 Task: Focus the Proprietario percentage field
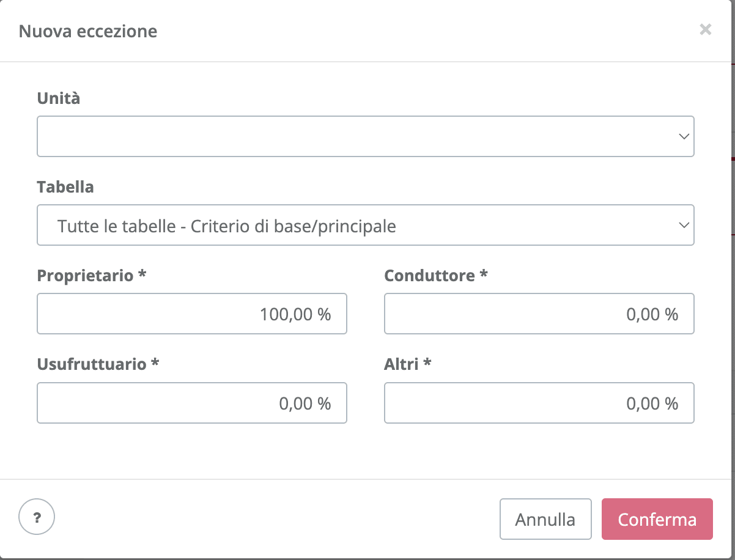click(x=192, y=314)
